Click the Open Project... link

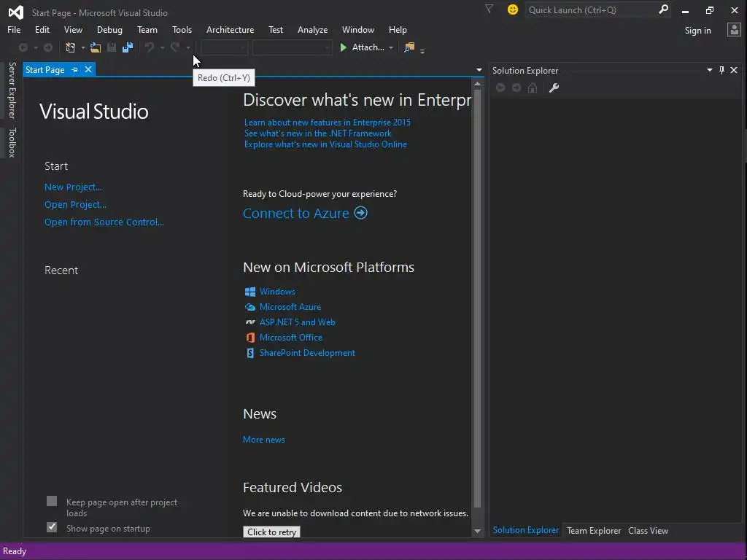tap(75, 204)
